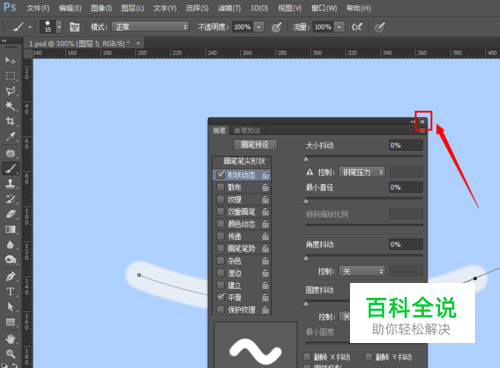500x368 pixels.
Task: Open 大小抖动 控制 钢笔压力 dropdown
Action: pyautogui.click(x=362, y=172)
